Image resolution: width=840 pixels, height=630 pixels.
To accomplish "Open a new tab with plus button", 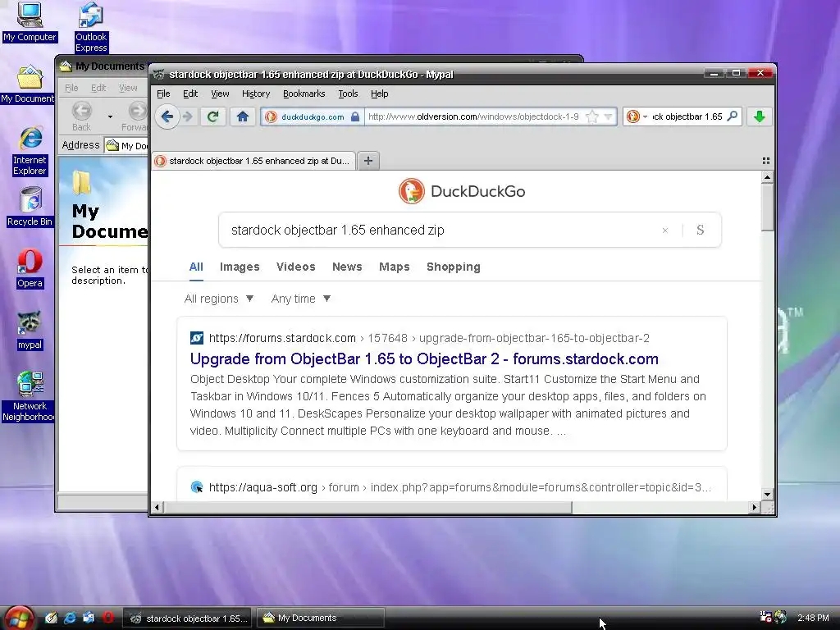I will (x=368, y=161).
